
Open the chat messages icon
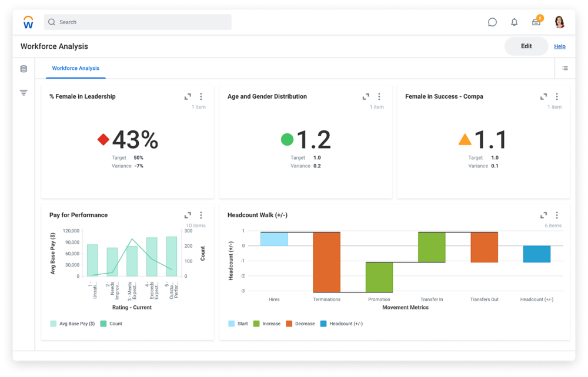pos(492,22)
